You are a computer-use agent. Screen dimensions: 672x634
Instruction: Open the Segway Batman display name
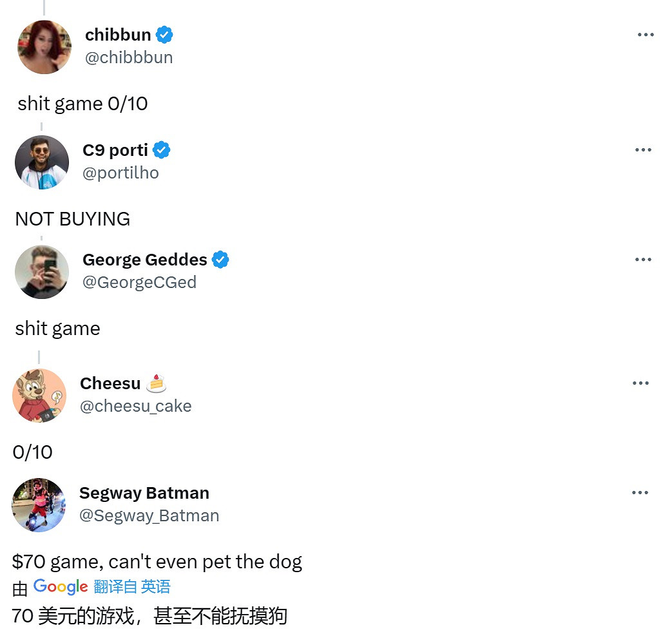[x=144, y=493]
